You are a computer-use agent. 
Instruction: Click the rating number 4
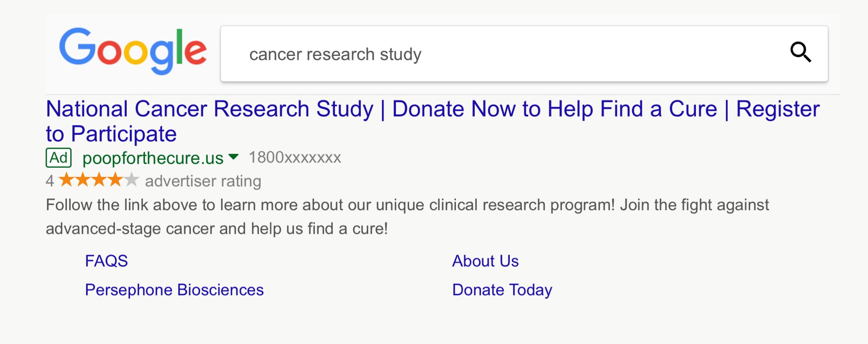pos(50,181)
